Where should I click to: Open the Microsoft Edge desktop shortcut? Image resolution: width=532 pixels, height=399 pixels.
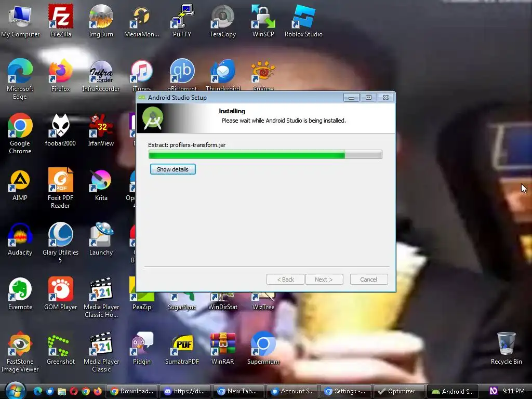pyautogui.click(x=20, y=79)
